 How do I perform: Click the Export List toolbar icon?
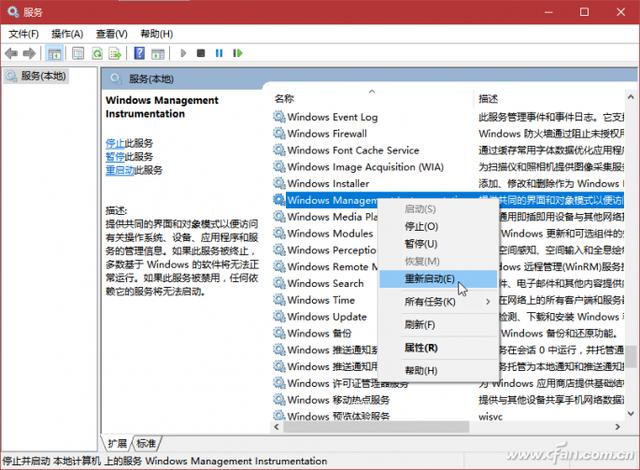(x=116, y=53)
